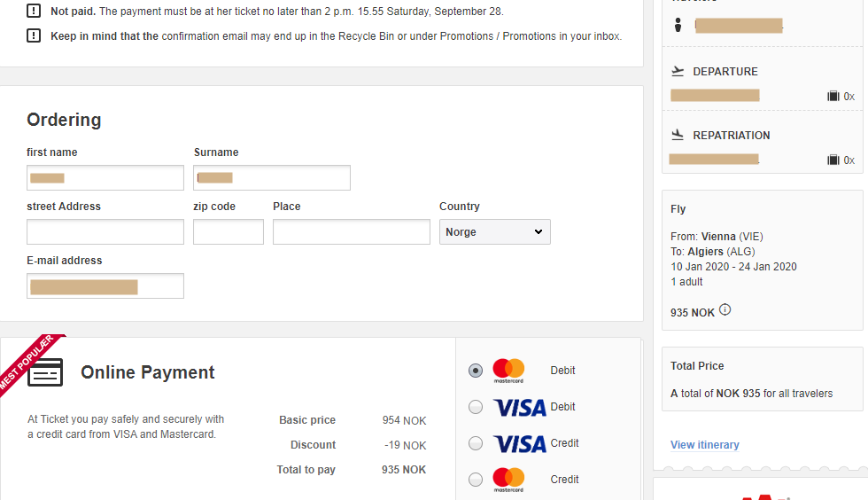Click the E-mail address input field
The width and height of the screenshot is (868, 500).
(105, 286)
